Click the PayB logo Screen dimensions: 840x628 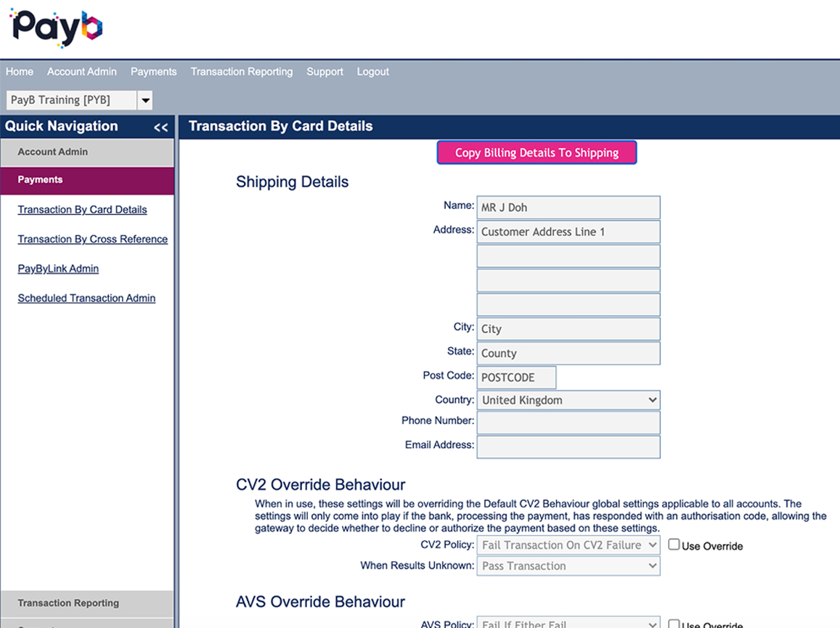pyautogui.click(x=56, y=28)
